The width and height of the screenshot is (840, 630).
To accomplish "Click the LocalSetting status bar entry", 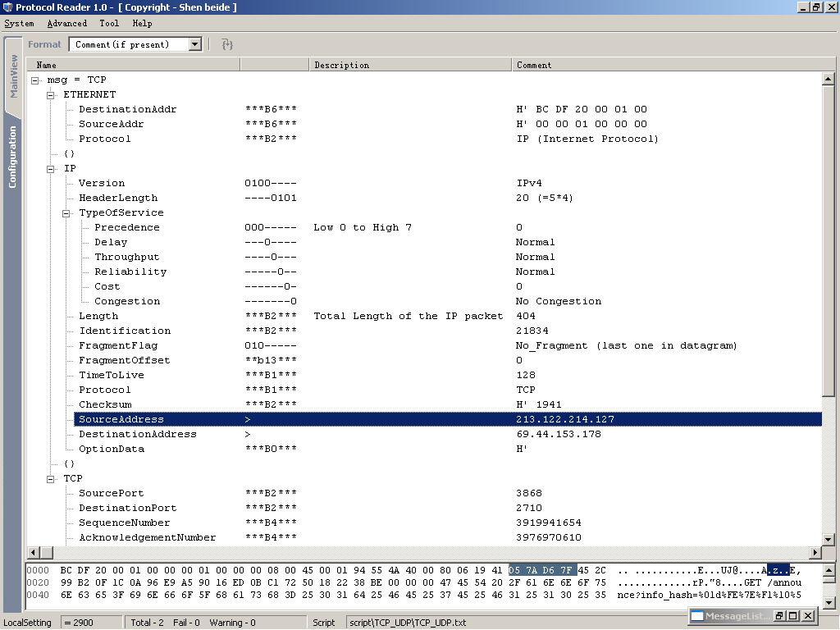I will [27, 623].
